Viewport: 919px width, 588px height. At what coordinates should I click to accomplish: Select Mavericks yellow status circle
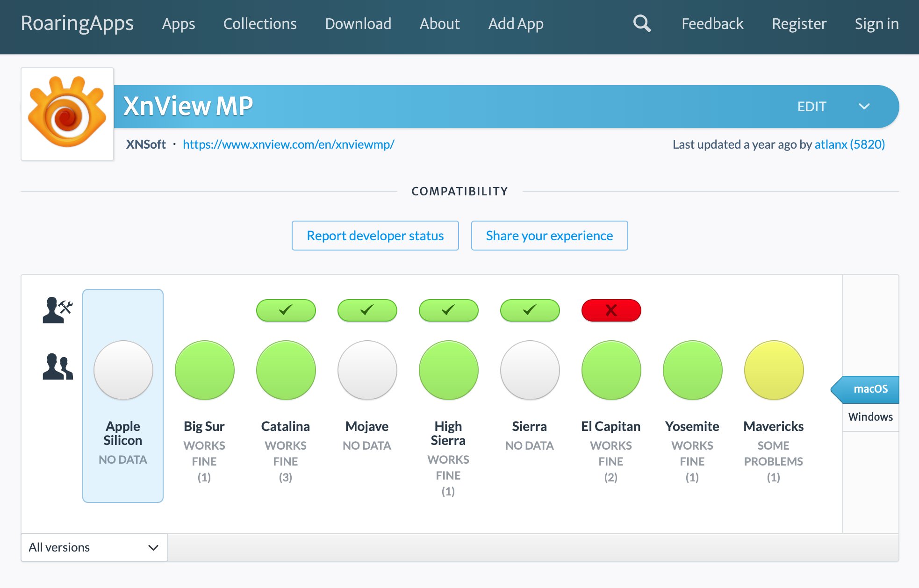774,370
